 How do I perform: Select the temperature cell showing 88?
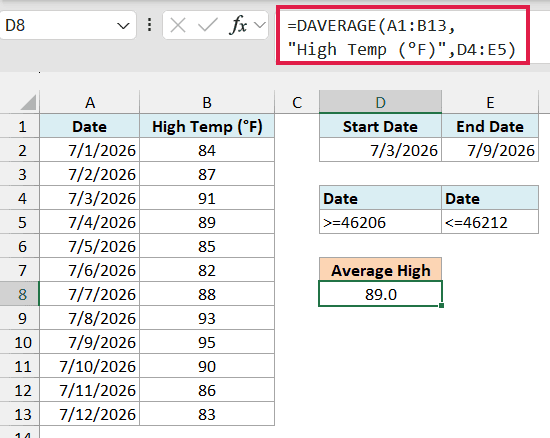[207, 294]
